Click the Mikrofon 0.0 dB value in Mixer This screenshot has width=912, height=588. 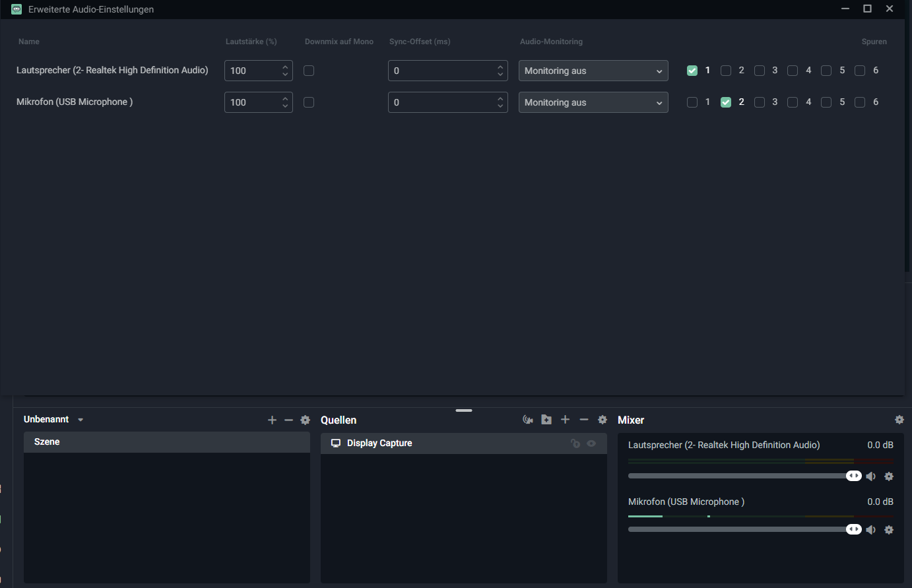[x=880, y=502]
